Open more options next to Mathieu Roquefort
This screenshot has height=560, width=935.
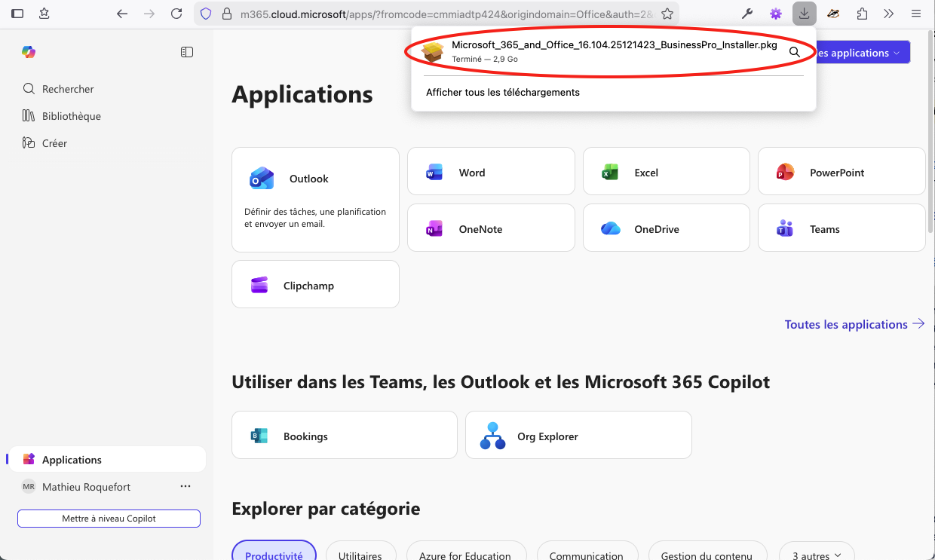[x=185, y=487]
